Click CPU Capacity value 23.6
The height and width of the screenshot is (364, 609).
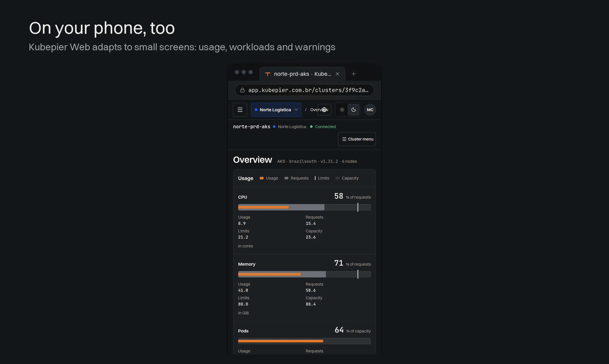point(311,237)
